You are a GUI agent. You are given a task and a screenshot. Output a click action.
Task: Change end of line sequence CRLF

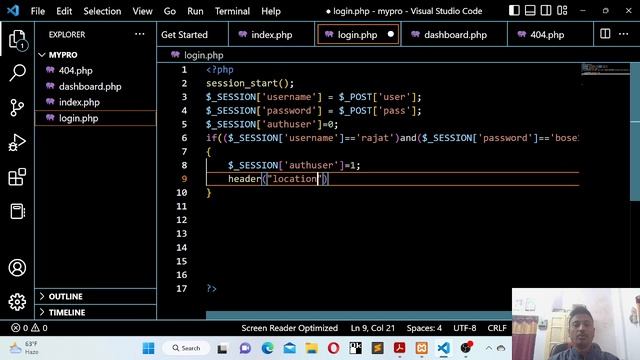pyautogui.click(x=497, y=328)
